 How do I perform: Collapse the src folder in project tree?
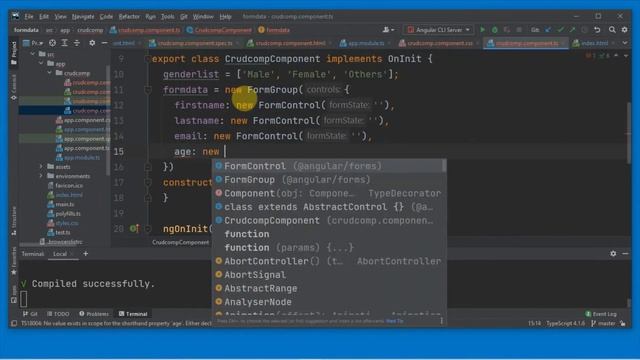pos(33,54)
